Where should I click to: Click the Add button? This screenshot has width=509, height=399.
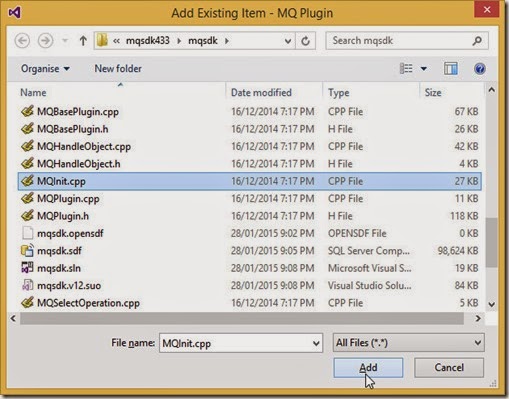tap(368, 368)
